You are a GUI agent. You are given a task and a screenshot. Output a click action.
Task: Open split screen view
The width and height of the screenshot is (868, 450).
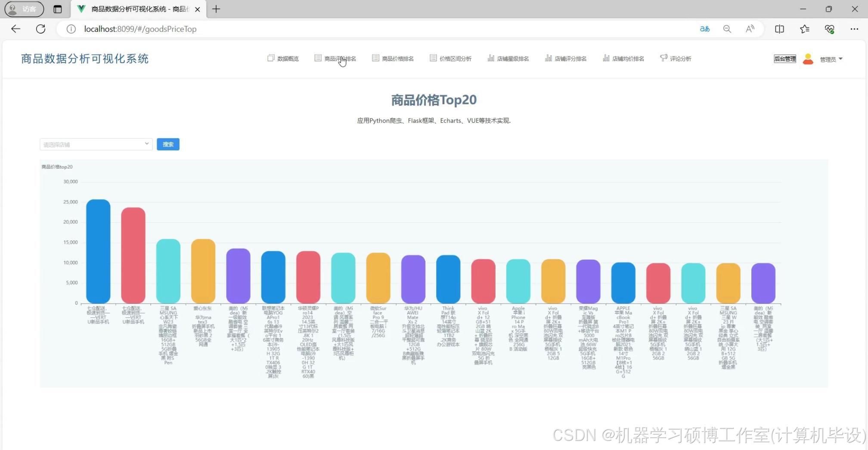779,29
